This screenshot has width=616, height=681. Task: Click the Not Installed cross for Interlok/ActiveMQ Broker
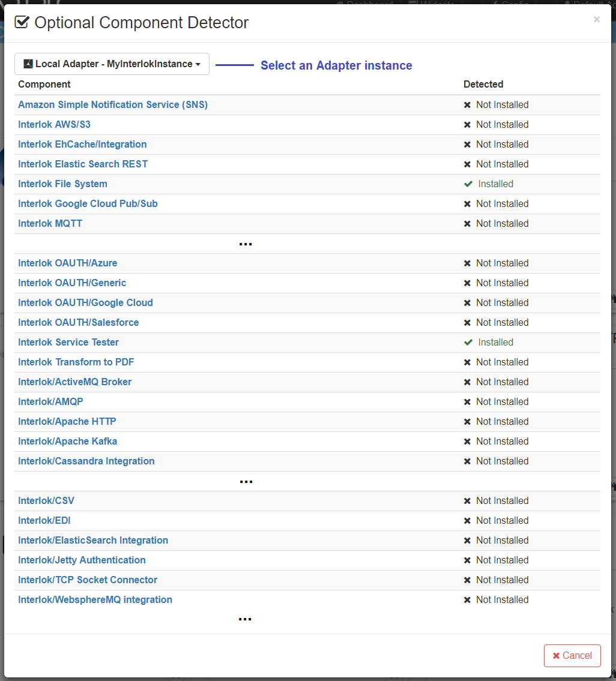467,382
